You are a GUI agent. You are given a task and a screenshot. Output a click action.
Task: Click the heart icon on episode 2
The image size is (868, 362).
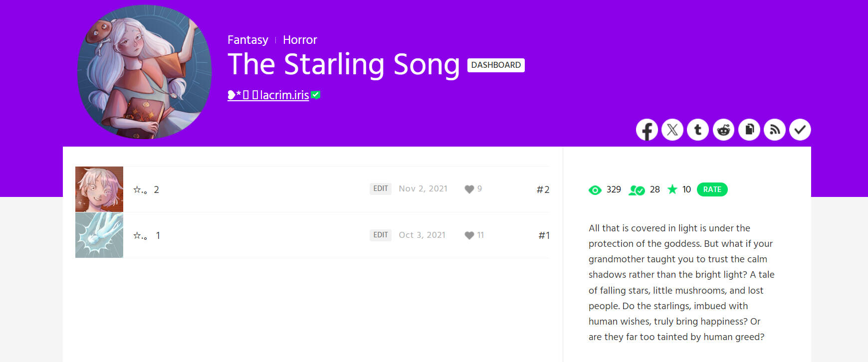[x=469, y=188]
